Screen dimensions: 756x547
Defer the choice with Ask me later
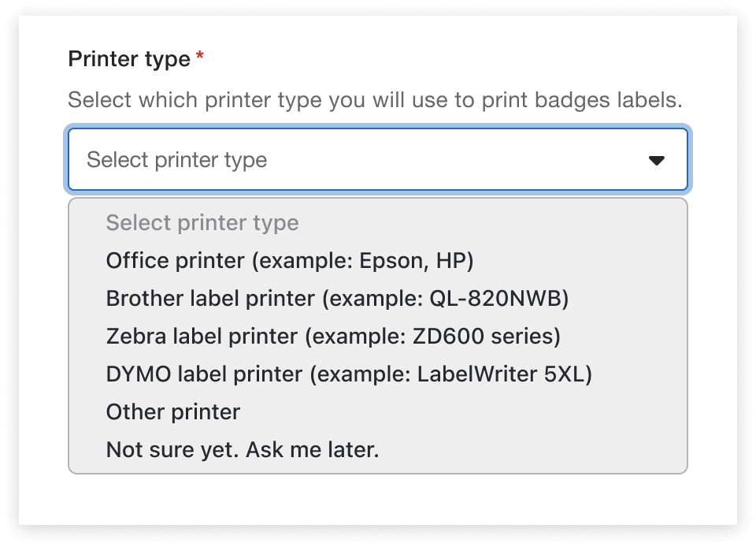pos(243,450)
